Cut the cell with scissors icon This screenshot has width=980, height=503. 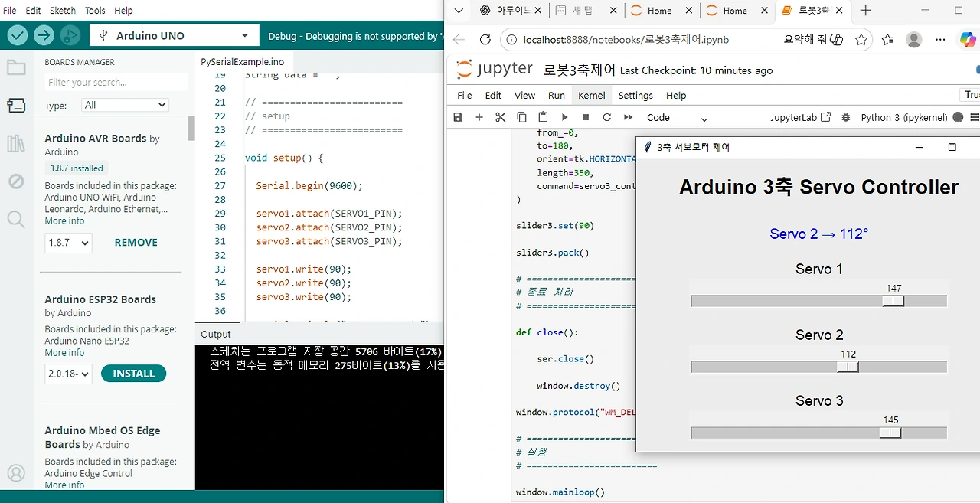[x=501, y=117]
